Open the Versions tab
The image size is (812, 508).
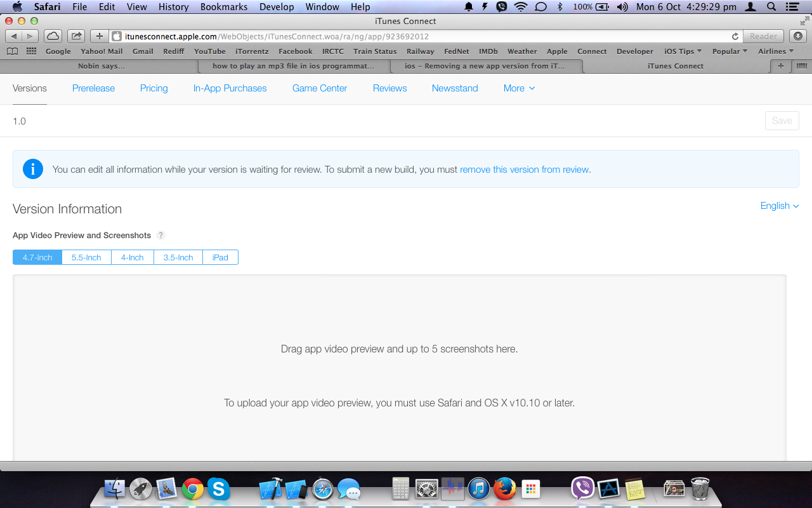(x=30, y=88)
